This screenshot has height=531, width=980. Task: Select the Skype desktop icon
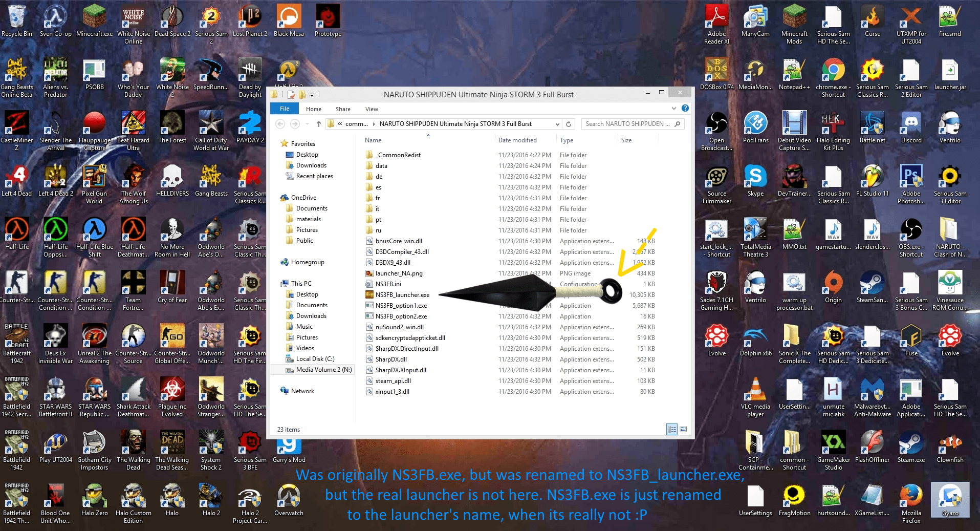pyautogui.click(x=755, y=180)
